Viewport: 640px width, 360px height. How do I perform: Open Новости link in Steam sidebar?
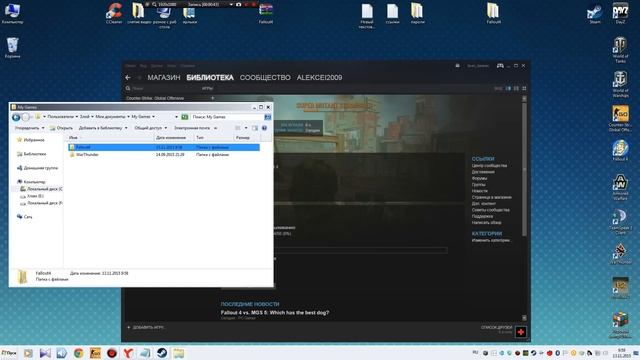coord(480,191)
